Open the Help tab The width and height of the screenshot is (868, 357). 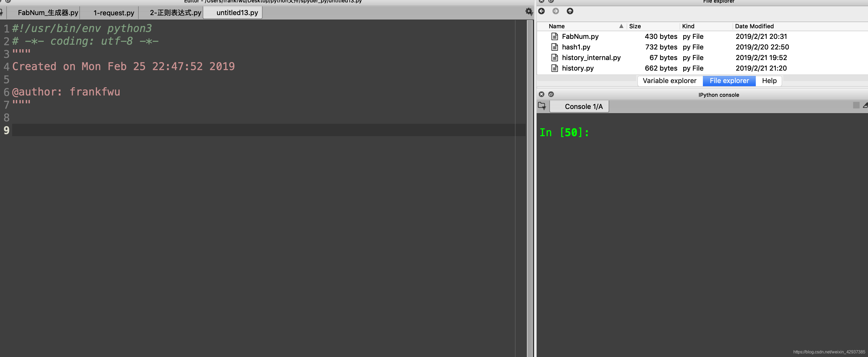point(769,81)
